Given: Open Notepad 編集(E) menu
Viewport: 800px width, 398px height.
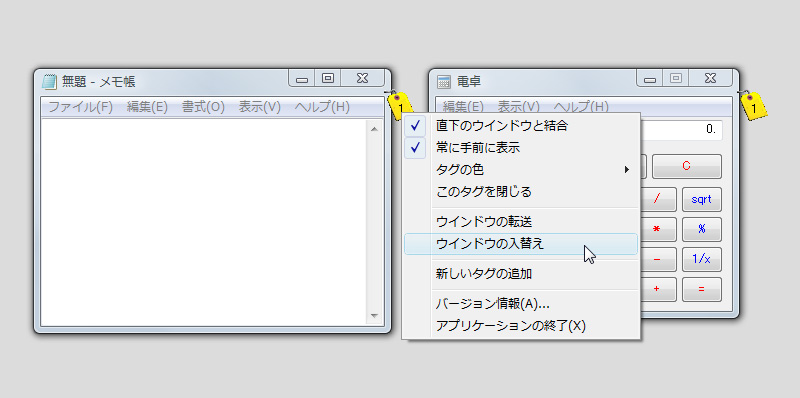Looking at the screenshot, I should [147, 107].
